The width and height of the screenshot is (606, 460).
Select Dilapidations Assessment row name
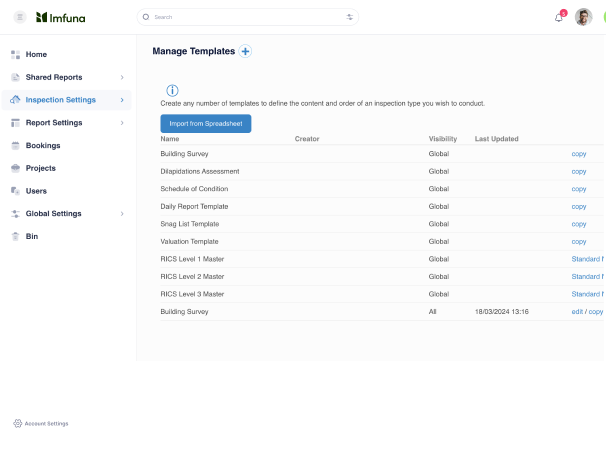200,171
